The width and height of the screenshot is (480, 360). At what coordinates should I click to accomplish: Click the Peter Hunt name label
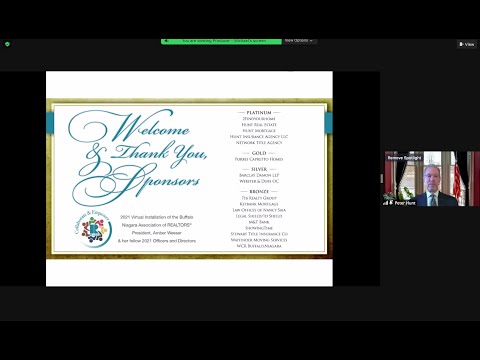tap(405, 203)
